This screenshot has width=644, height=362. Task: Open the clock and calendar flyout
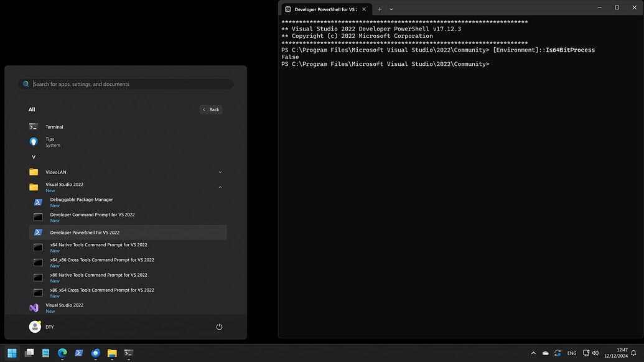615,353
